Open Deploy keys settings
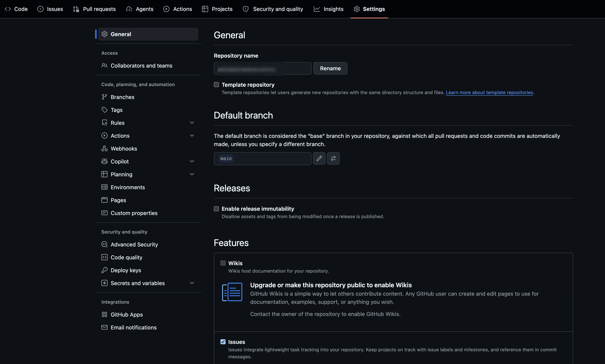This screenshot has height=364, width=605. coord(148,270)
